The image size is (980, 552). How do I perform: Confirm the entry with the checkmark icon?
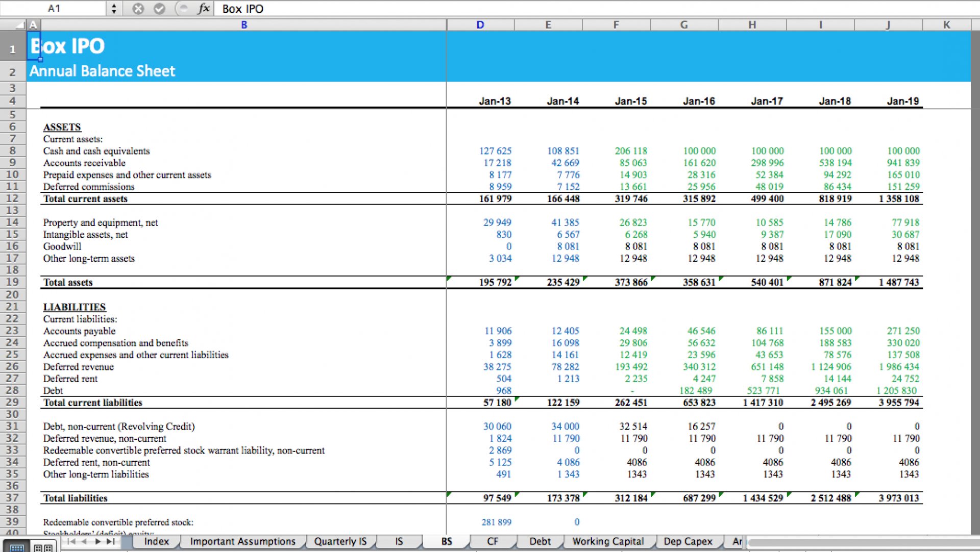(x=159, y=8)
